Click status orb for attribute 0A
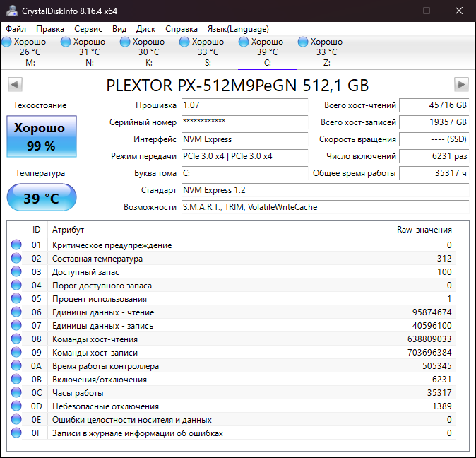 16,365
